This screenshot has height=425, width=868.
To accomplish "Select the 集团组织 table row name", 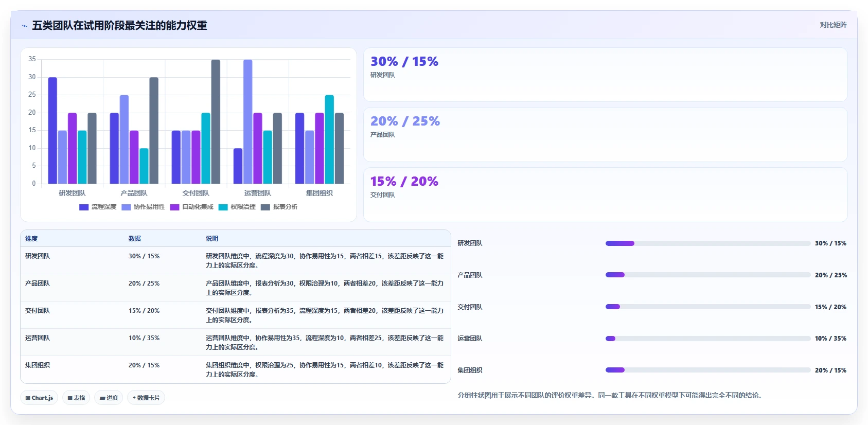I will point(38,365).
